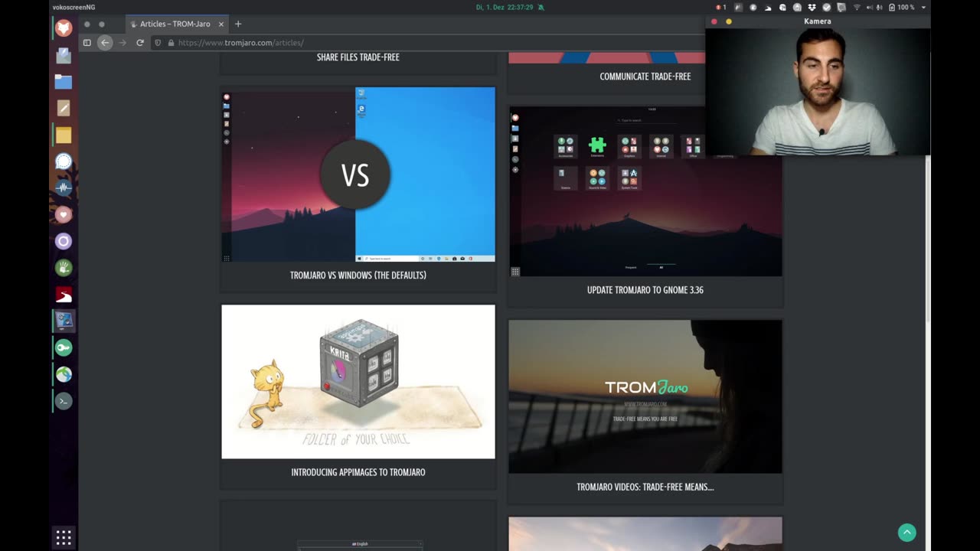Image resolution: width=980 pixels, height=551 pixels.
Task: Go back using browser back arrow
Action: pyautogui.click(x=105, y=43)
